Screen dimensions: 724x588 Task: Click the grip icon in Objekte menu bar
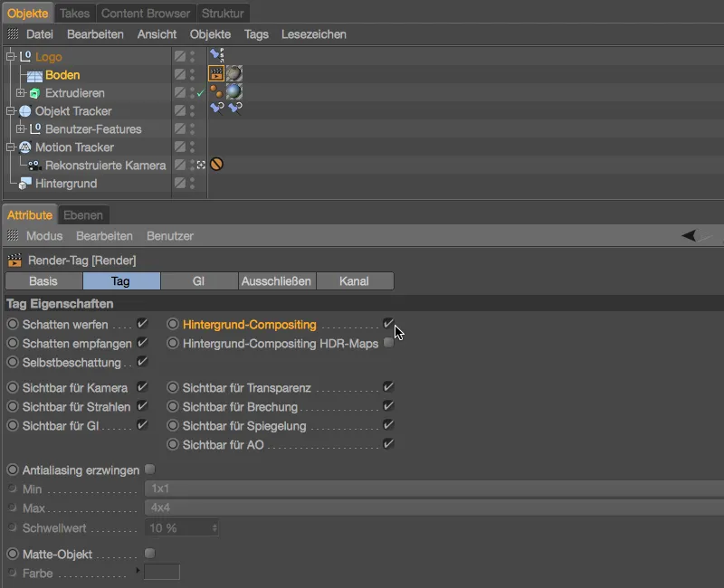click(x=13, y=33)
